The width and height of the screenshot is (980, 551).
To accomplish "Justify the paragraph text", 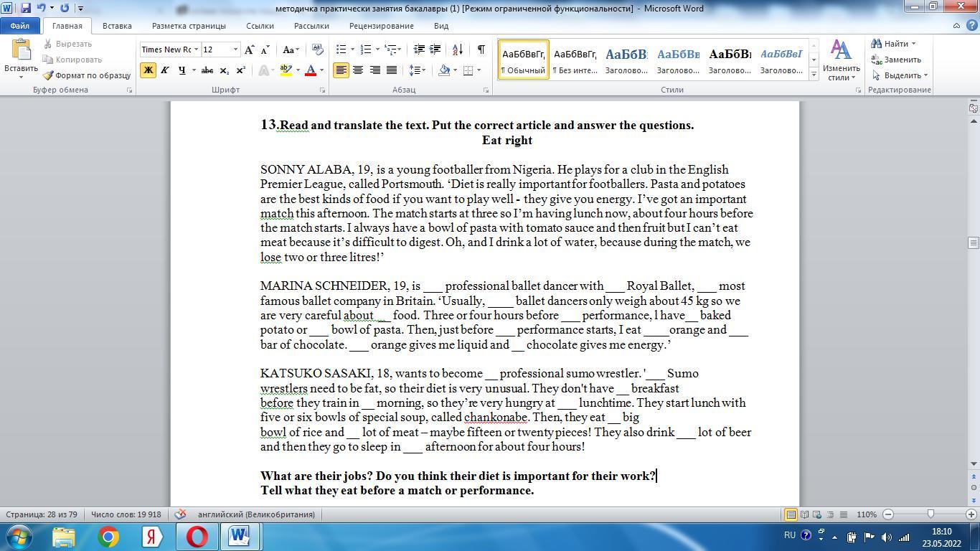I will point(392,70).
